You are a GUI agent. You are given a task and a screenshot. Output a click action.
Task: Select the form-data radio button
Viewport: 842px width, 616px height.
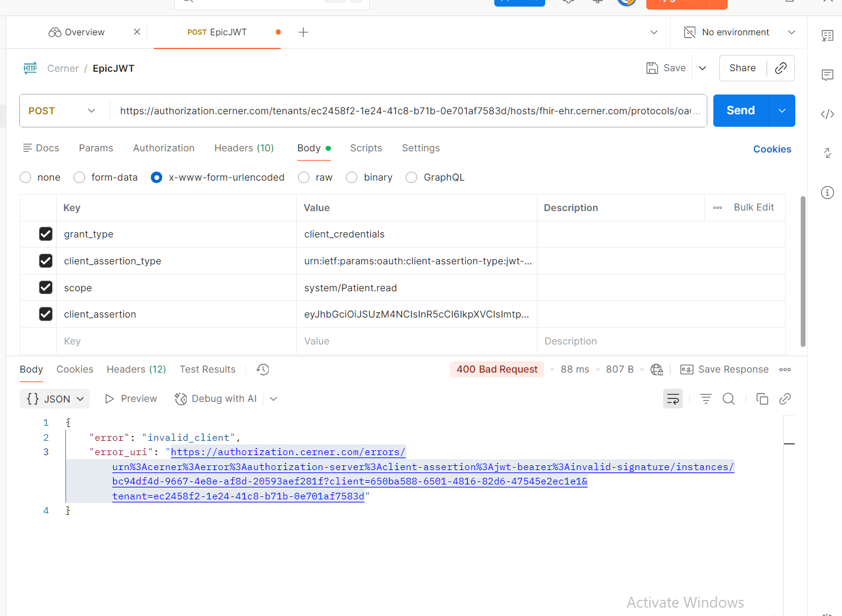[80, 178]
